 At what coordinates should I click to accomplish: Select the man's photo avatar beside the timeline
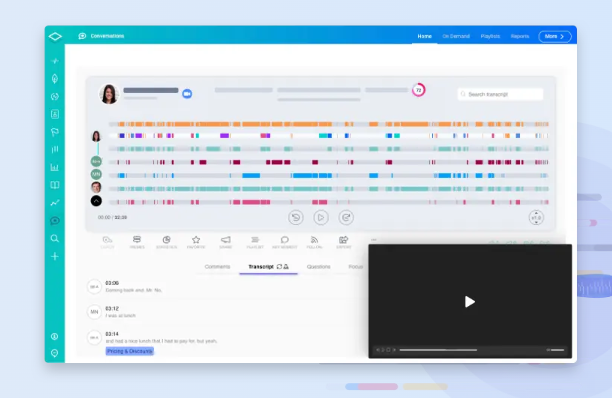click(96, 187)
